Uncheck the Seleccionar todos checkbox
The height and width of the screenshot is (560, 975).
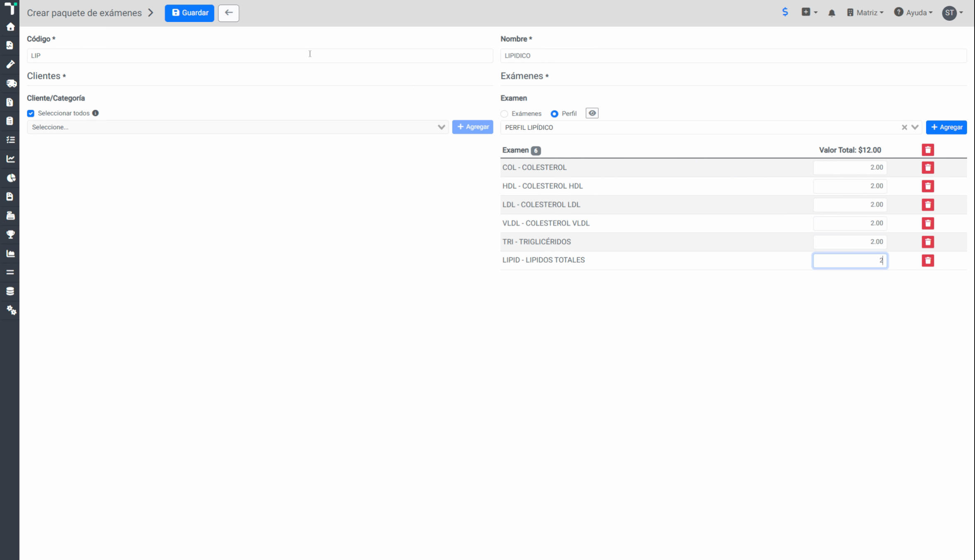31,113
